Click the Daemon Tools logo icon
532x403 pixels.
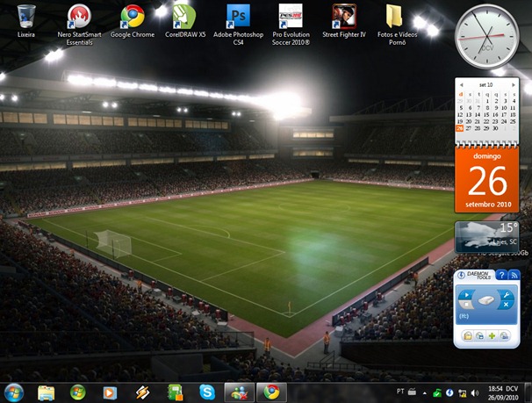(461, 275)
